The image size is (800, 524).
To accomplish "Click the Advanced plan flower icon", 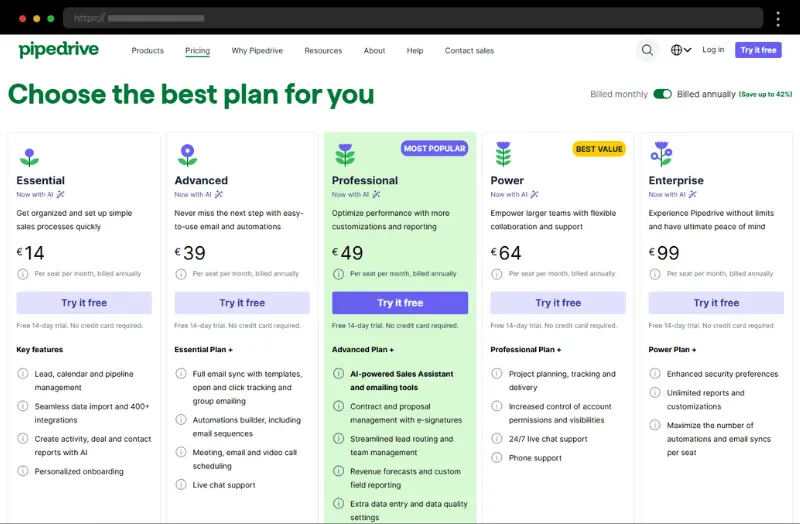I will [187, 155].
